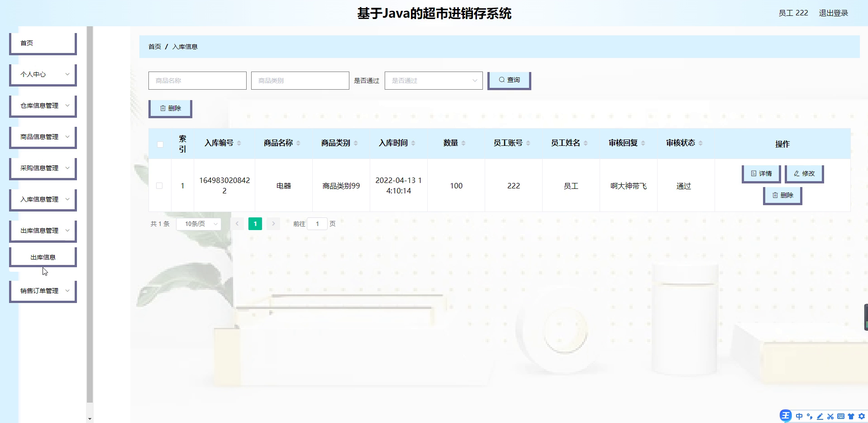Expand the 入库信息管理 menu

43,199
